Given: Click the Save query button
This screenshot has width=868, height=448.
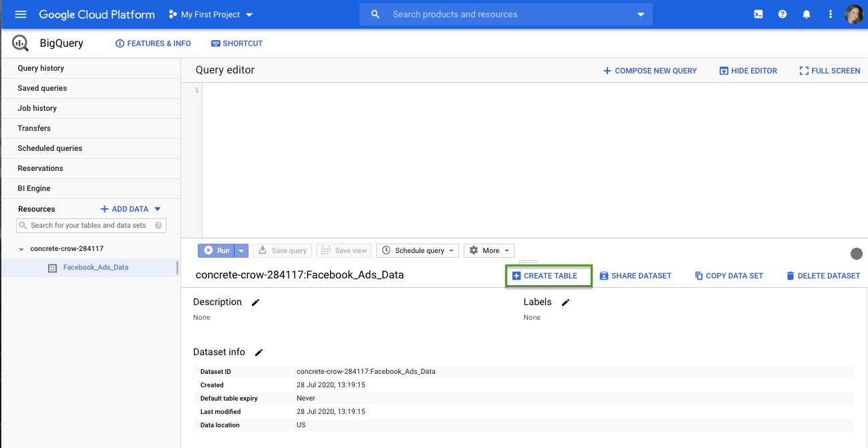Looking at the screenshot, I should (x=282, y=250).
